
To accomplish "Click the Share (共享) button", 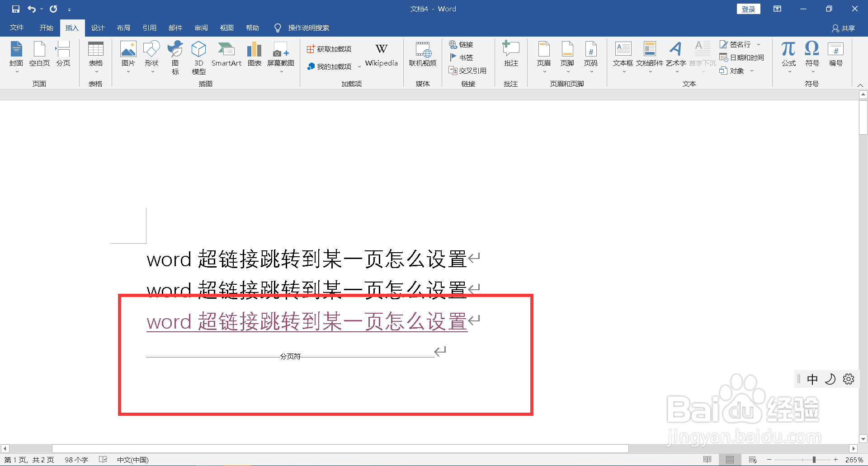I will [x=844, y=28].
